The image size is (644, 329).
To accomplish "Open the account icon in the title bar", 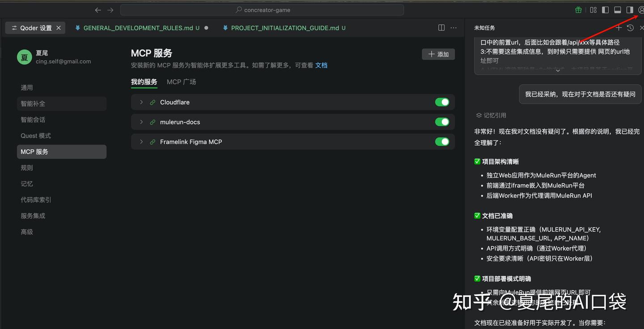I will tap(641, 9).
